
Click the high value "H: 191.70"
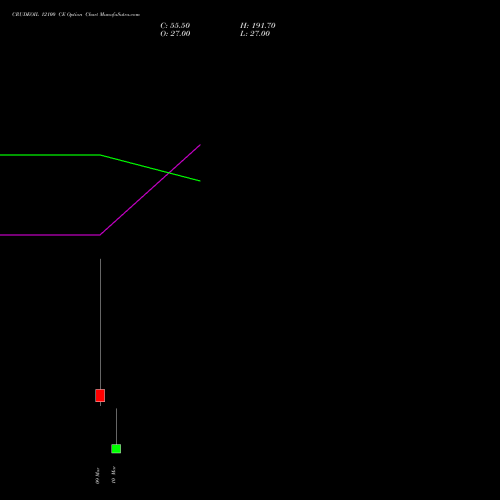pos(258,26)
